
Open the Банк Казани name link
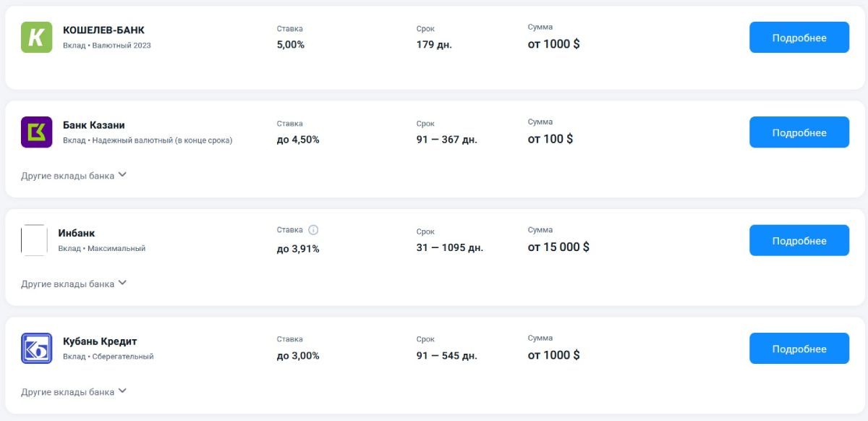point(94,125)
